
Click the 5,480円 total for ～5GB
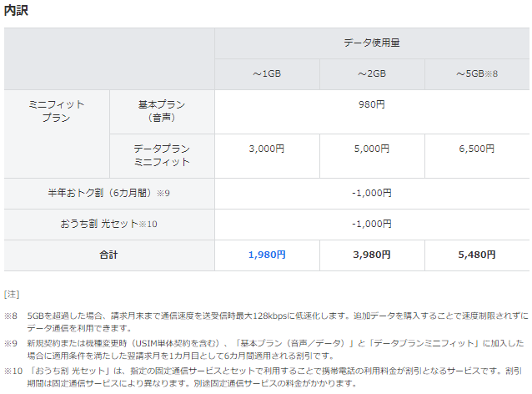[476, 255]
